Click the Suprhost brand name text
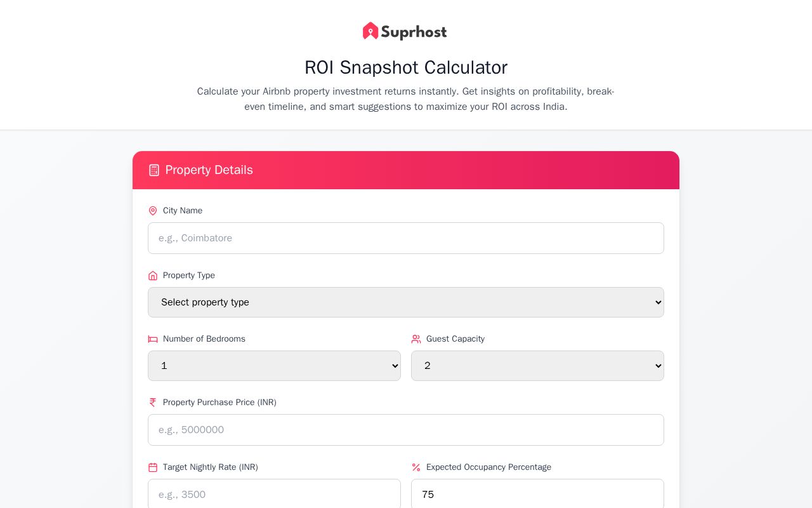812x508 pixels. click(x=414, y=32)
